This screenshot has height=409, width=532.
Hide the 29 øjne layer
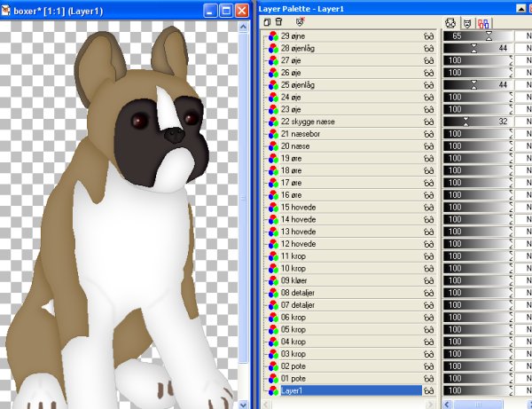pos(429,35)
